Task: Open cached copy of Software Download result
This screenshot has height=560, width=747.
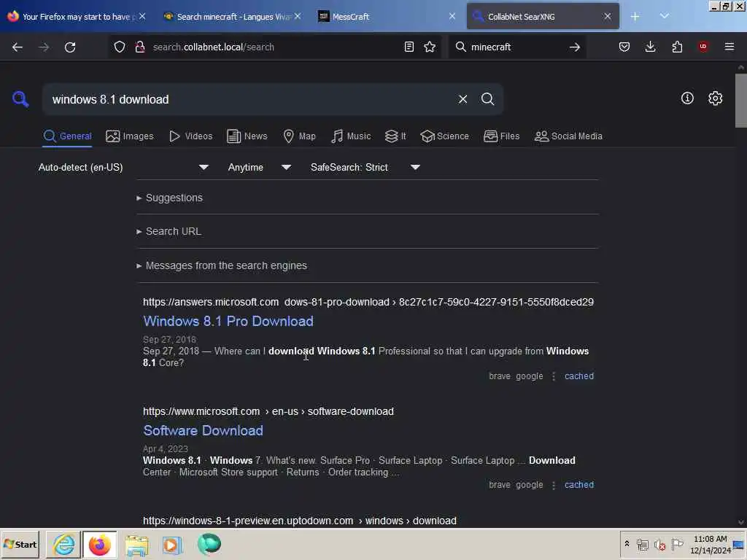Action: click(578, 485)
